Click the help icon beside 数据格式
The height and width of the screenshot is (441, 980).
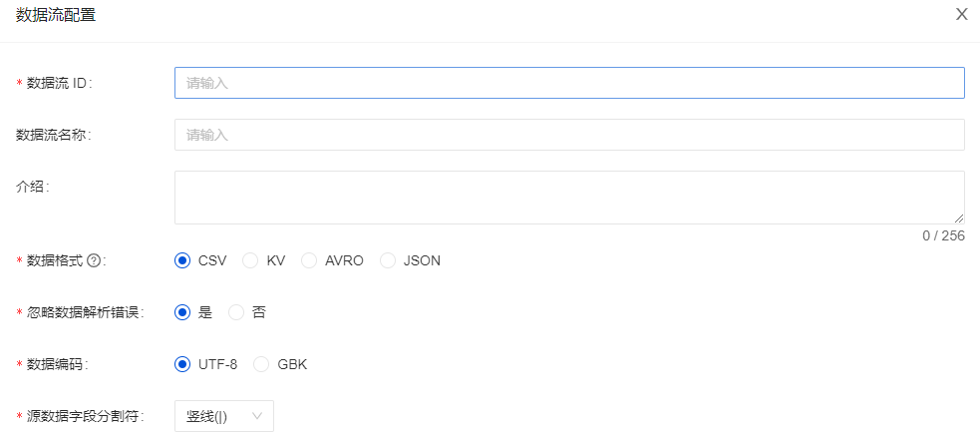(94, 260)
